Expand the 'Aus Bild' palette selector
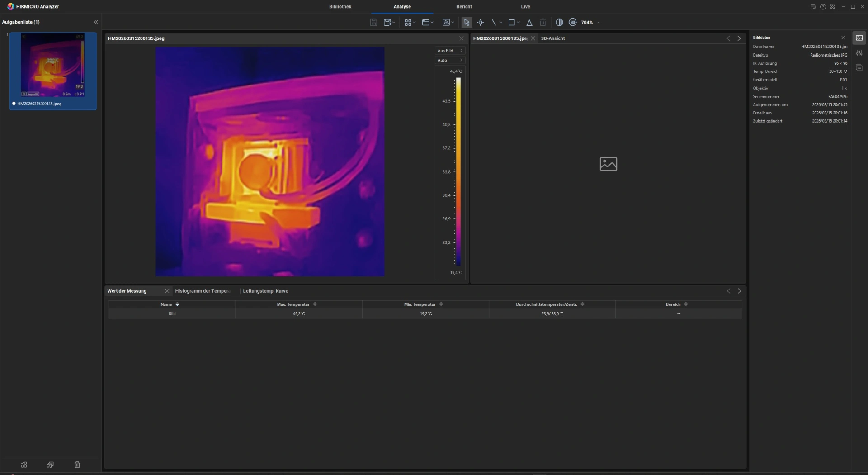This screenshot has height=475, width=868. [x=450, y=51]
